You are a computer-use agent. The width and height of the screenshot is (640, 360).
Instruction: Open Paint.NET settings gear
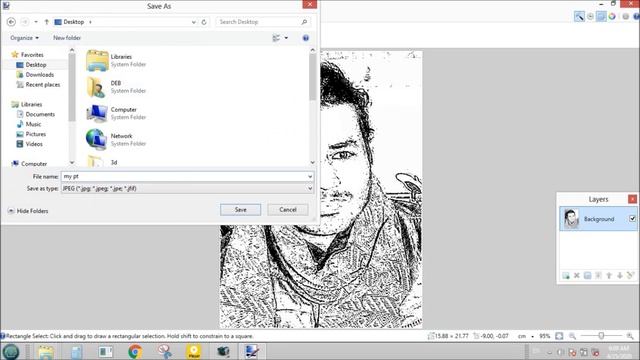[x=626, y=16]
